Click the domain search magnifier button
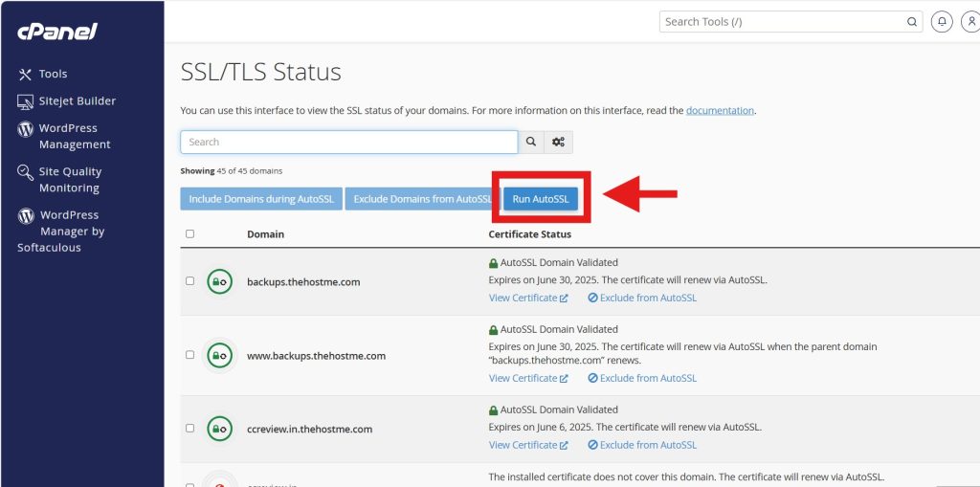The image size is (980, 487). tap(531, 143)
